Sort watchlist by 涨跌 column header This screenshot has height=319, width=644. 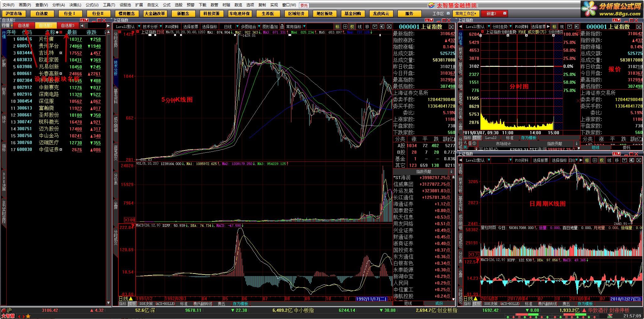[x=92, y=32]
